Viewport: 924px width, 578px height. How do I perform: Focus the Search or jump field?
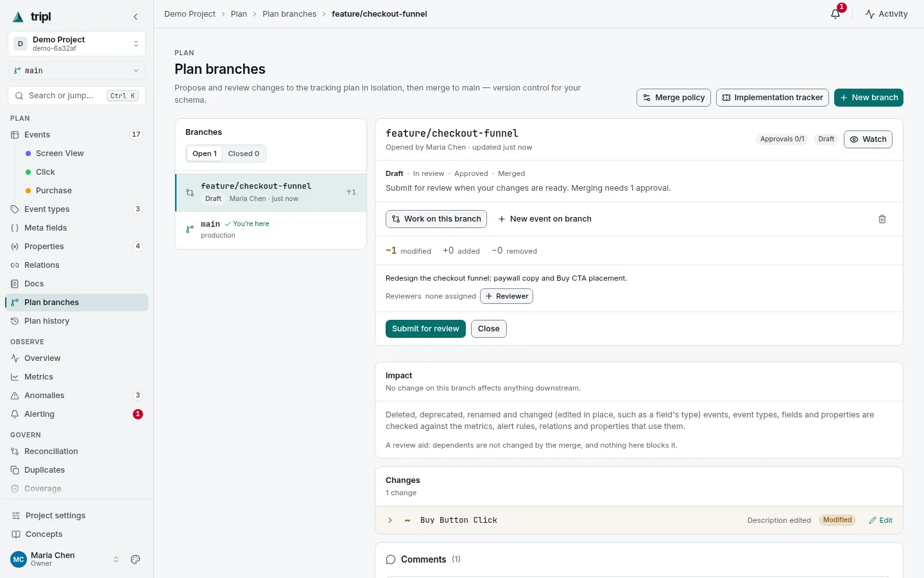click(x=76, y=96)
